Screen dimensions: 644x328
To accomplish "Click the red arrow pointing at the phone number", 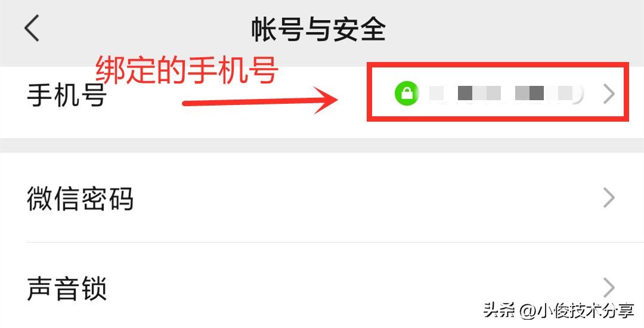I will pos(260,100).
